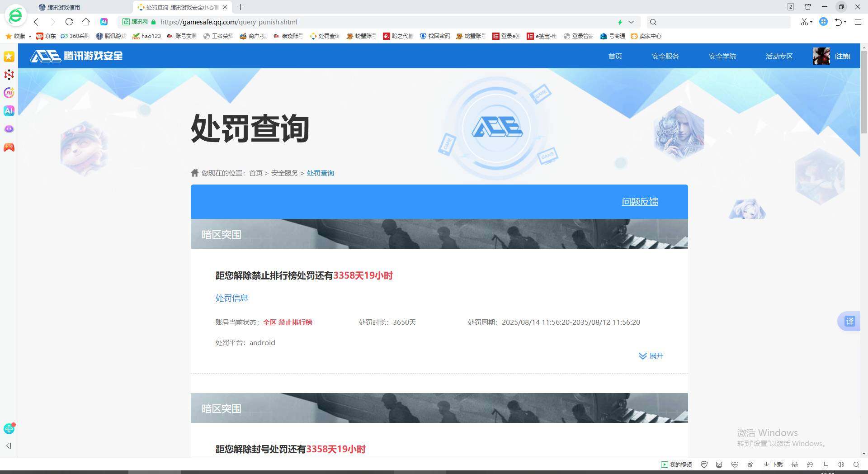Image resolution: width=868 pixels, height=474 pixels.
Task: Click the user avatar thumbnail
Action: (821, 56)
